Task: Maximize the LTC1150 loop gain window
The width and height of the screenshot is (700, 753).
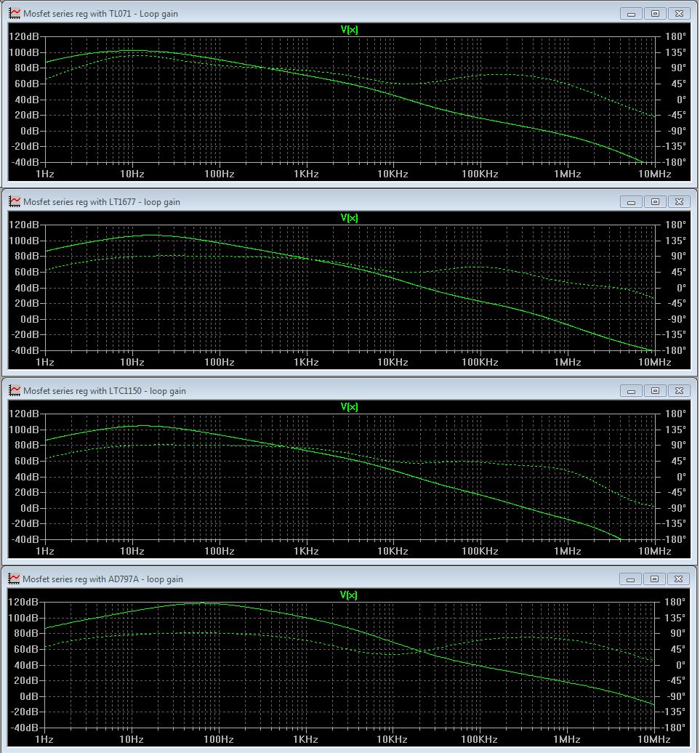Action: (x=655, y=391)
